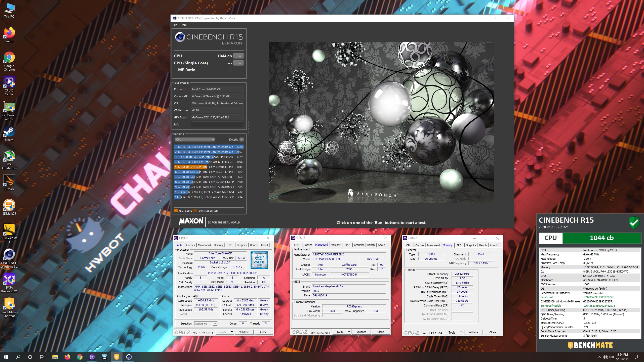Open the SPD tab in the Mainboard CPU-Z window
The height and width of the screenshot is (362, 644).
pyautogui.click(x=347, y=245)
